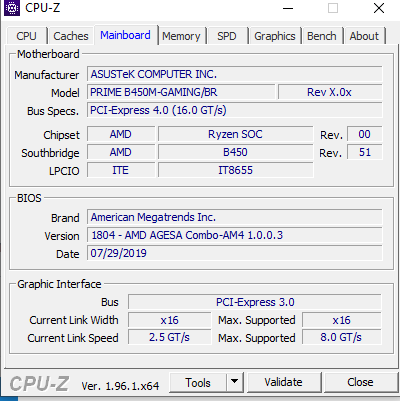400x401 pixels.
Task: Click the Manufacturer field ASUSTeK COMPUTER INC.
Action: point(235,74)
